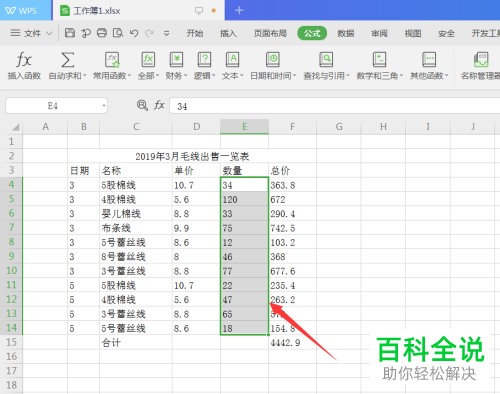
Task: Click the 数量 header cell
Action: (244, 170)
